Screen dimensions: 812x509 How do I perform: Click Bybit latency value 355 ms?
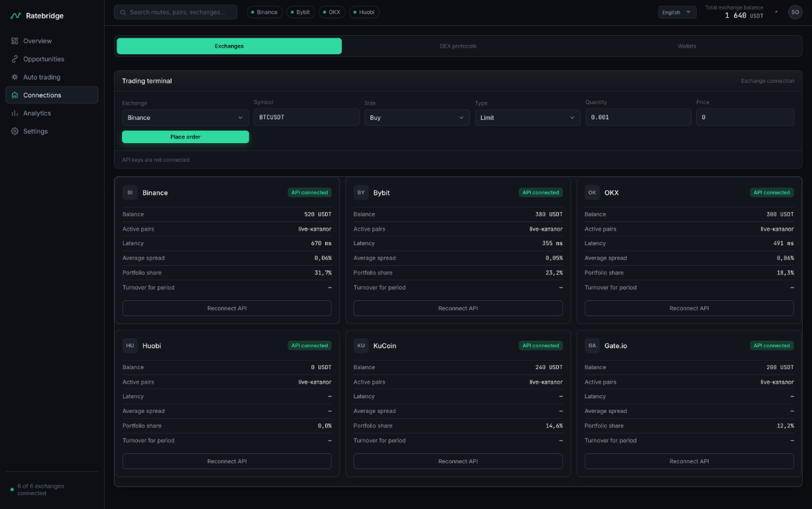click(552, 243)
